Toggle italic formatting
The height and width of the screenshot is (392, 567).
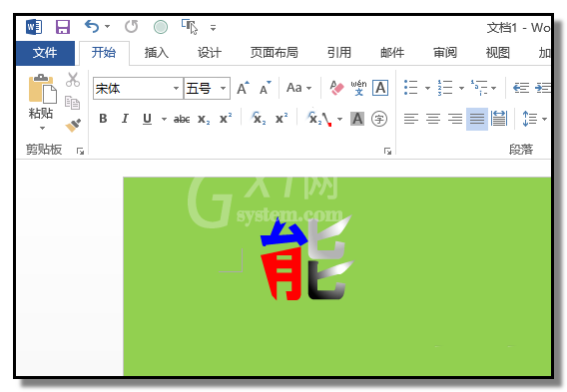pyautogui.click(x=125, y=119)
